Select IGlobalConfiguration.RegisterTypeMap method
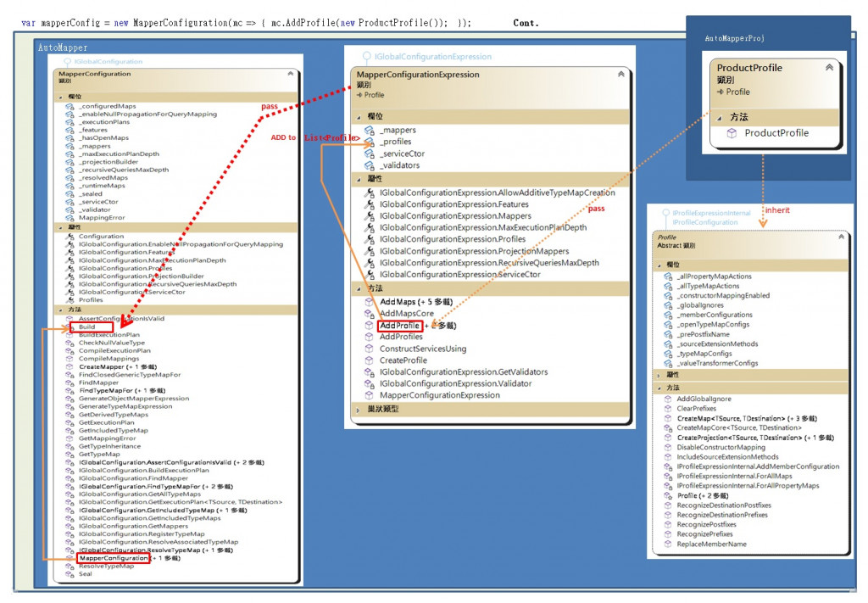The width and height of the screenshot is (868, 603). point(142,534)
